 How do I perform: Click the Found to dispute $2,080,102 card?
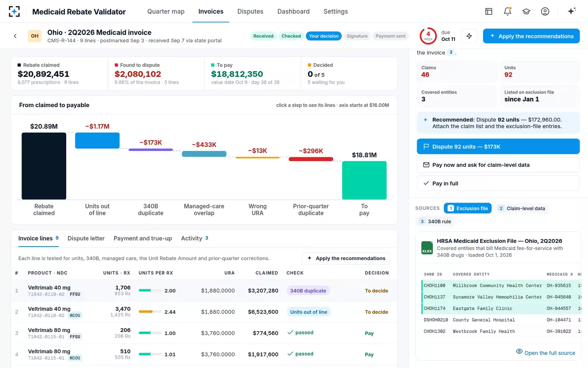pyautogui.click(x=156, y=74)
